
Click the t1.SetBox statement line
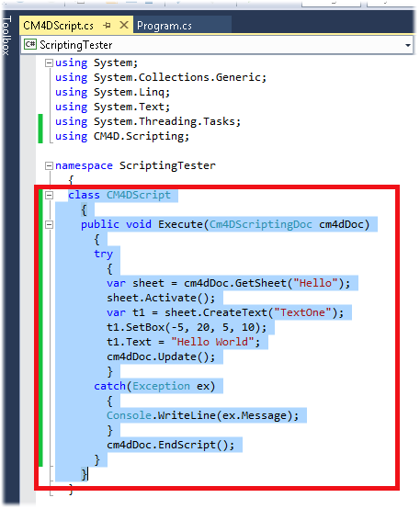[187, 327]
